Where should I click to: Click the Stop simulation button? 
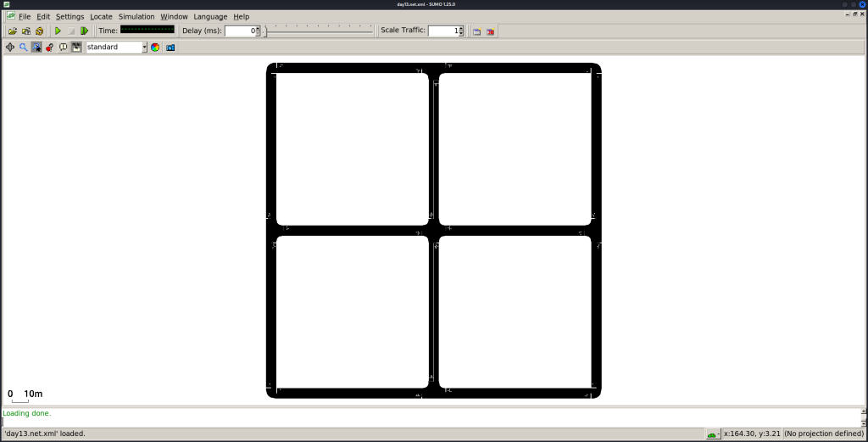[x=71, y=31]
